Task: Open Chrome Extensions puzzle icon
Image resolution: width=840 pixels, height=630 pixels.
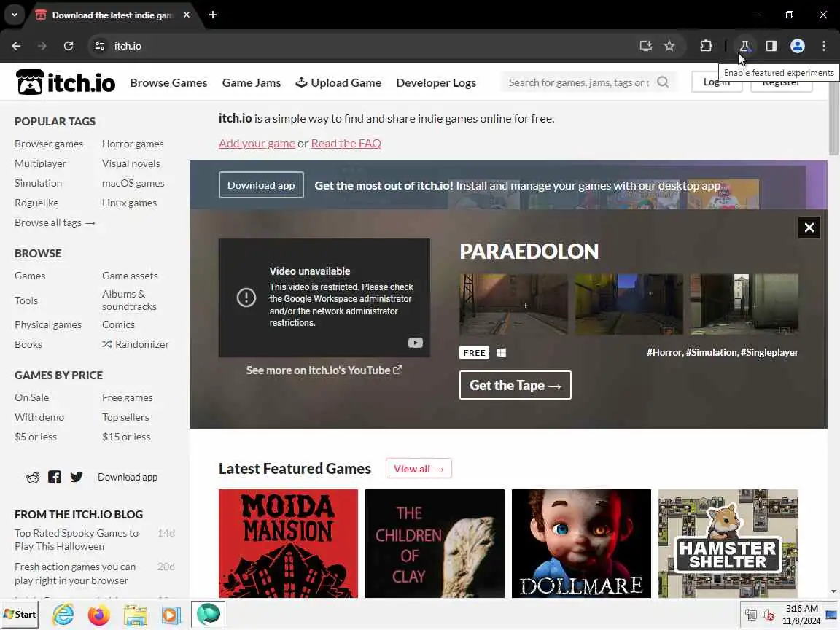Action: point(706,46)
